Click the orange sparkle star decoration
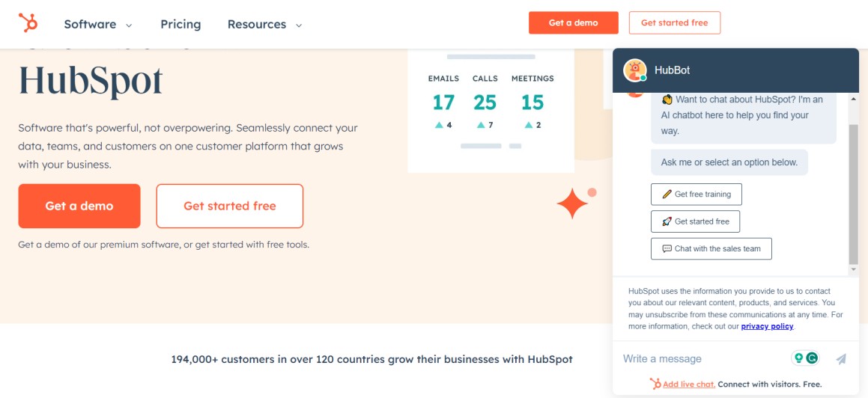Screen dimensions: 868x398 click(573, 203)
